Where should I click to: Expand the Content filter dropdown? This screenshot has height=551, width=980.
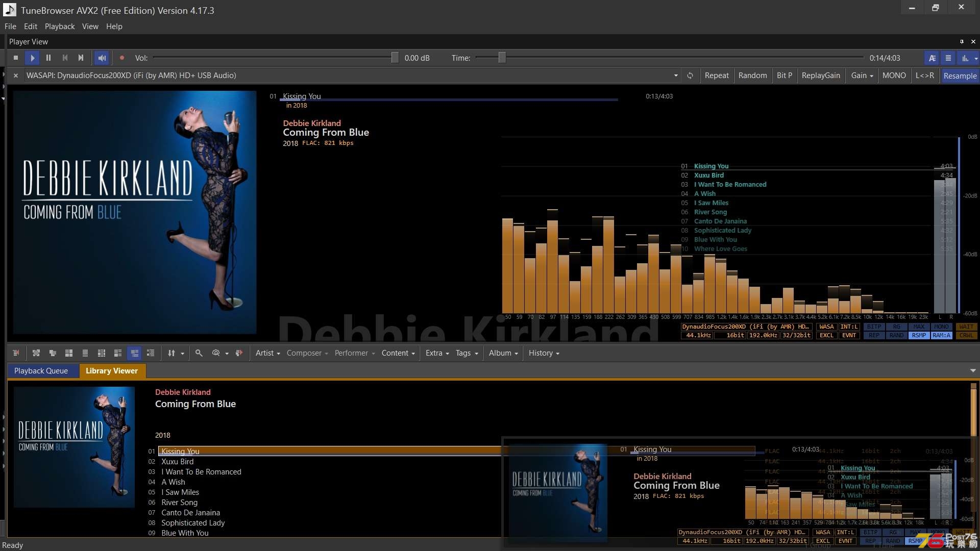pyautogui.click(x=398, y=353)
